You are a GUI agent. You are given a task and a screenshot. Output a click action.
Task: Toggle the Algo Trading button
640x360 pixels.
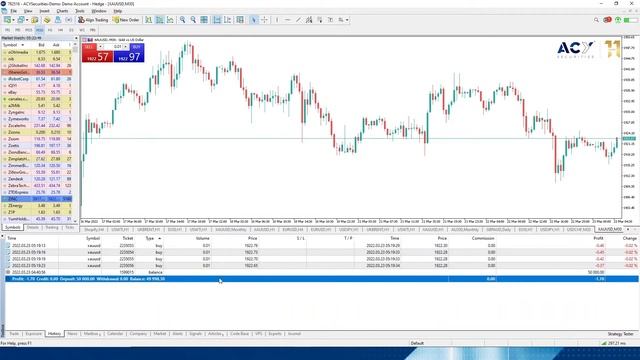93,20
